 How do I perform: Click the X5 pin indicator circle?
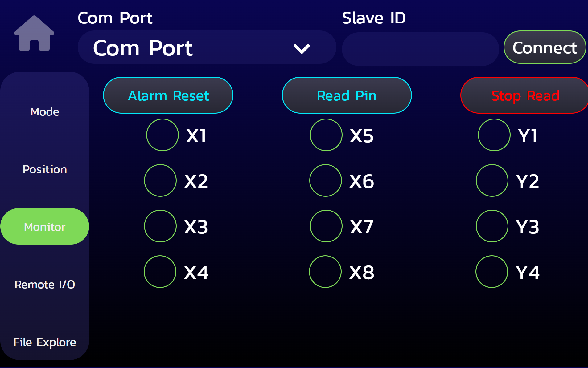coord(326,135)
